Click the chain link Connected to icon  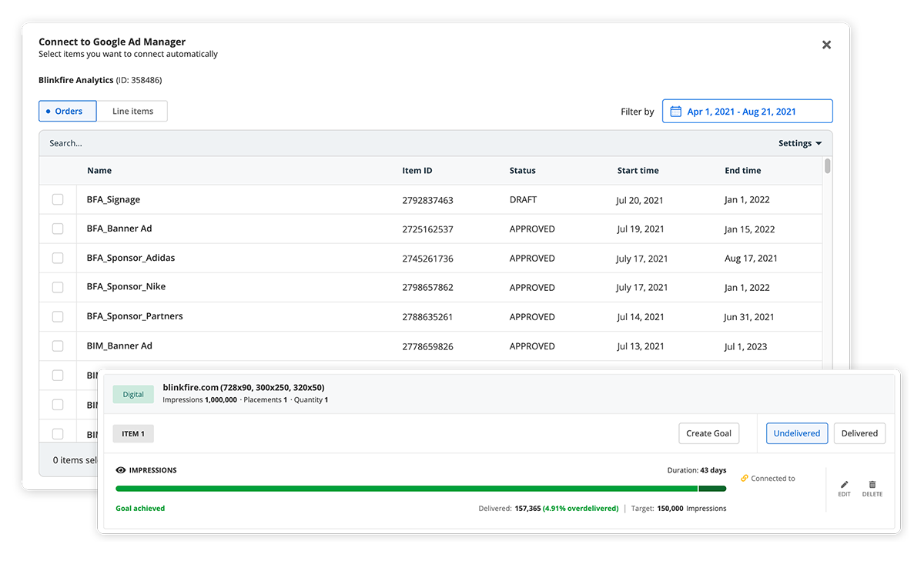click(745, 479)
